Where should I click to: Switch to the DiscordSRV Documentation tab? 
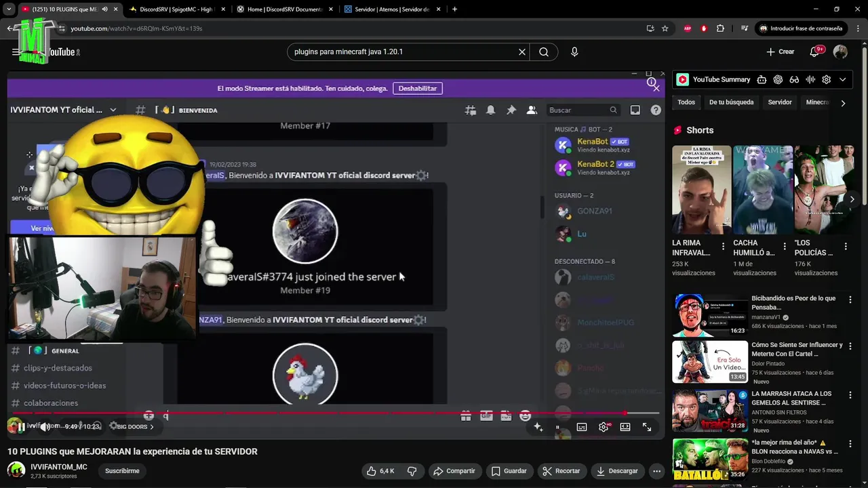click(x=285, y=9)
